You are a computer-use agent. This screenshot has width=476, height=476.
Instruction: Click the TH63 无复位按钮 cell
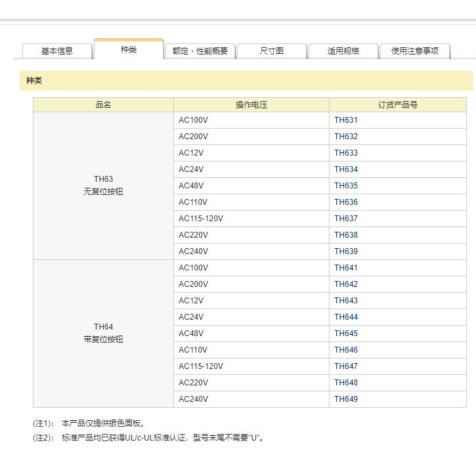(x=103, y=186)
